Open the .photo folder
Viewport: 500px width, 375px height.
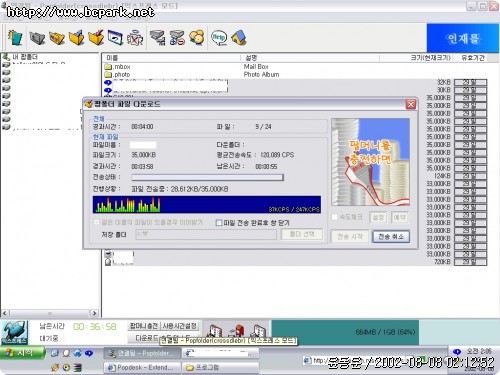click(118, 75)
